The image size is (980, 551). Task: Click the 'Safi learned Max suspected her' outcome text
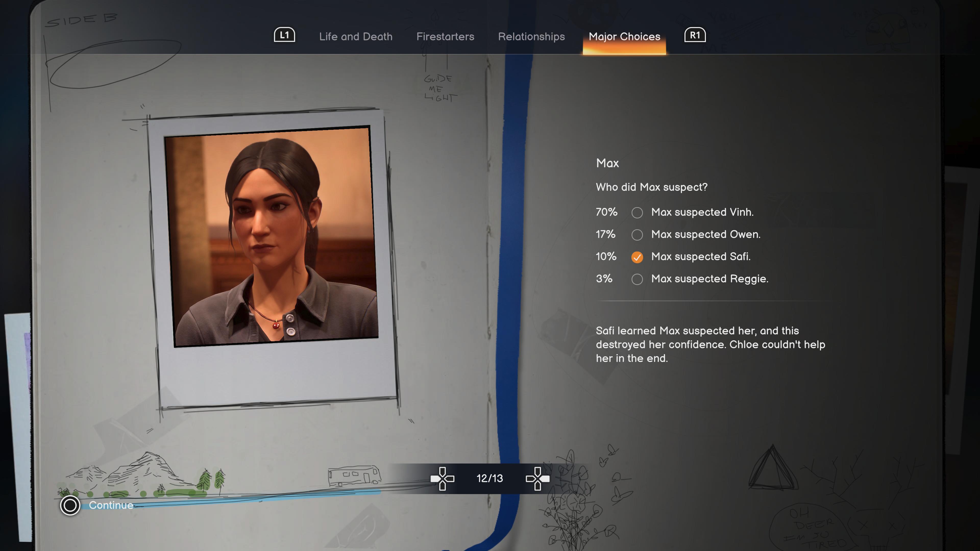[x=710, y=345]
